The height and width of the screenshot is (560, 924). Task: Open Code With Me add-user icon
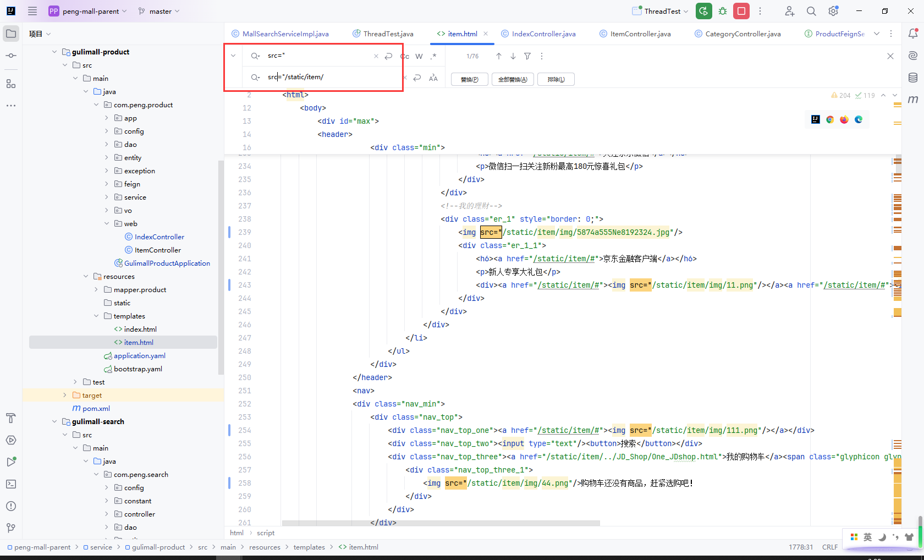[x=790, y=11]
